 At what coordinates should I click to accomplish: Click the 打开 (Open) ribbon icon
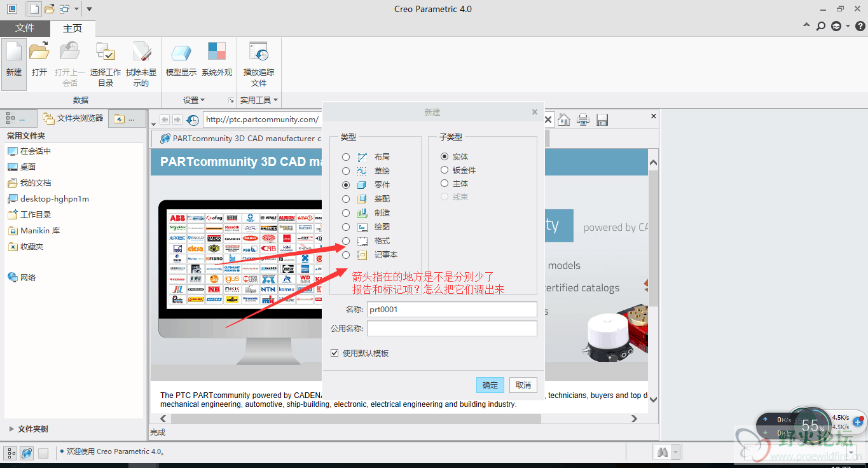point(39,52)
